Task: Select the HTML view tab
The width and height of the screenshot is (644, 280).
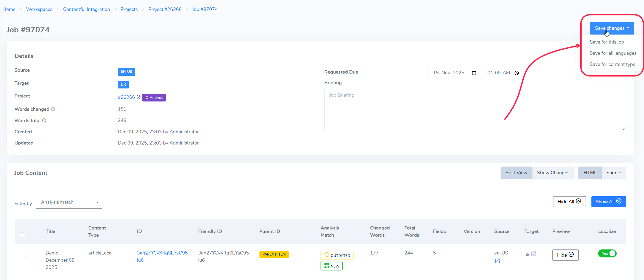Action: [x=590, y=173]
